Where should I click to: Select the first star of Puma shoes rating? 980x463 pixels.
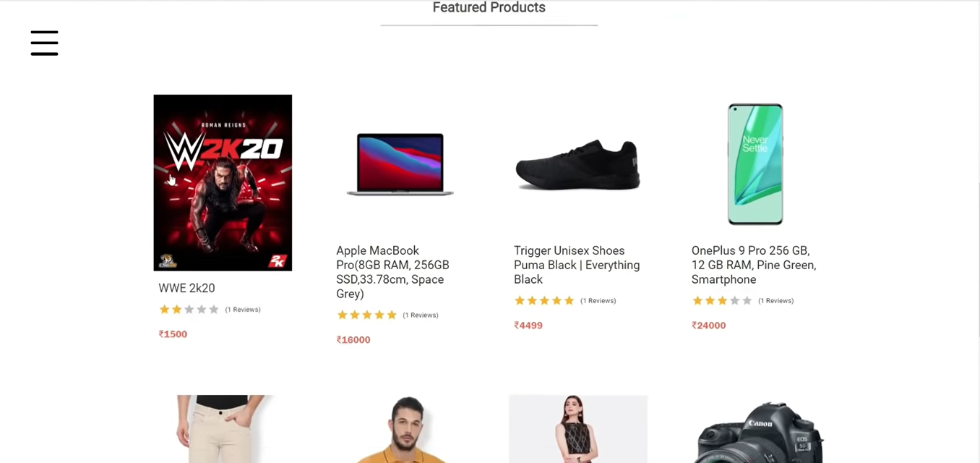coord(520,300)
